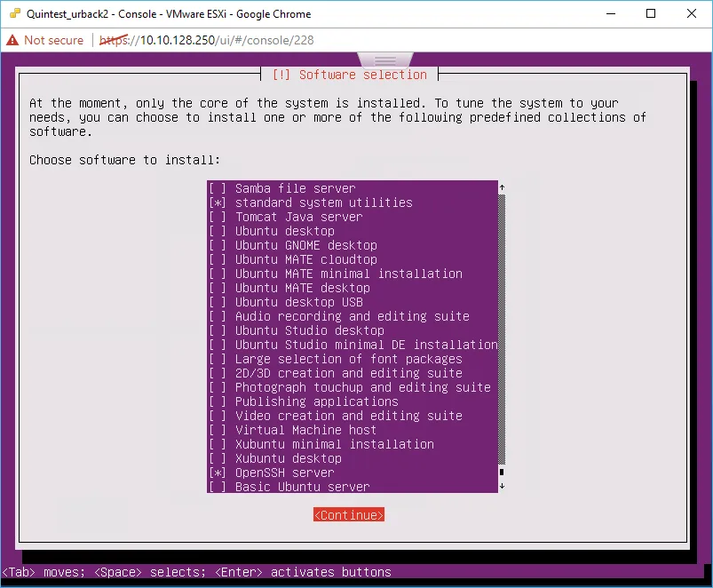Click the scroll up arrow in software list

[502, 187]
